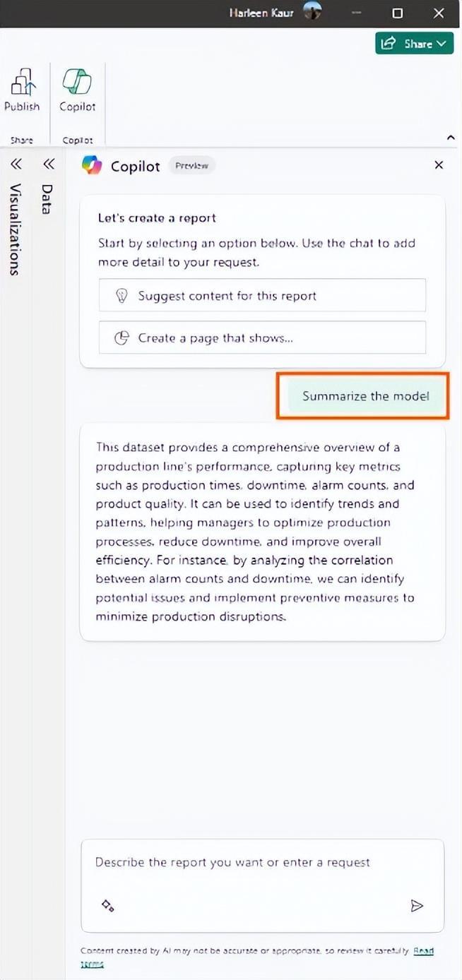Click the Preview badge next to Copilot

click(x=192, y=166)
